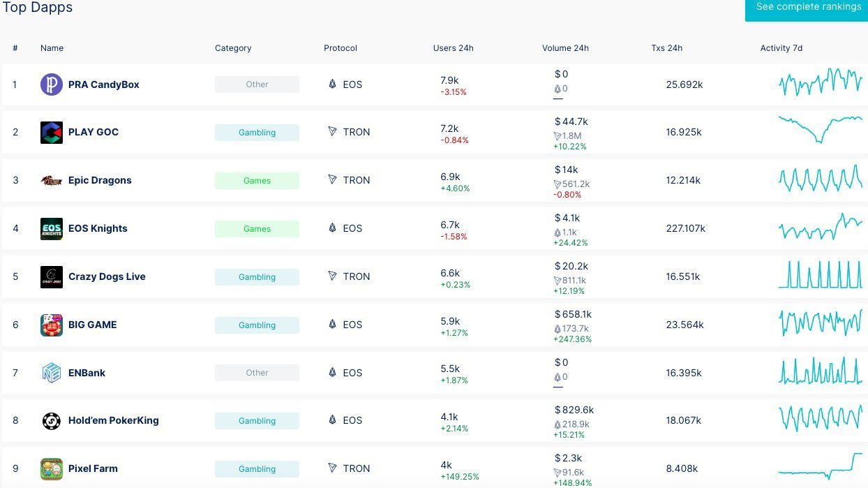Viewport: 868px width, 488px height.
Task: Click the EOS Knights logo icon
Action: (x=52, y=228)
